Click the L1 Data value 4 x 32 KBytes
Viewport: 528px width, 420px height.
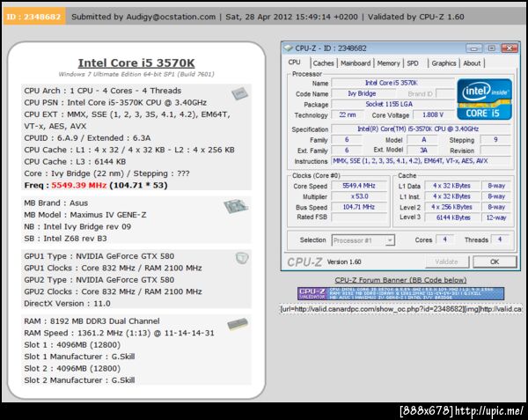pyautogui.click(x=451, y=186)
